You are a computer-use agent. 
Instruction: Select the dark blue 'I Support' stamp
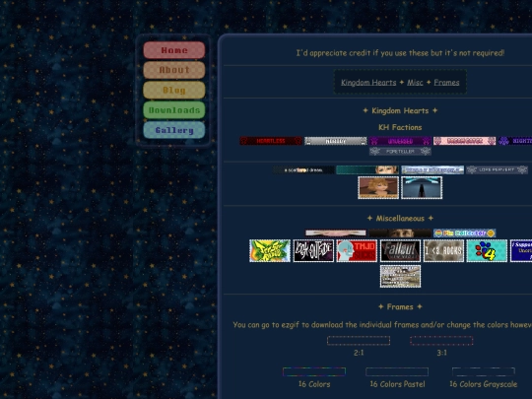(521, 251)
